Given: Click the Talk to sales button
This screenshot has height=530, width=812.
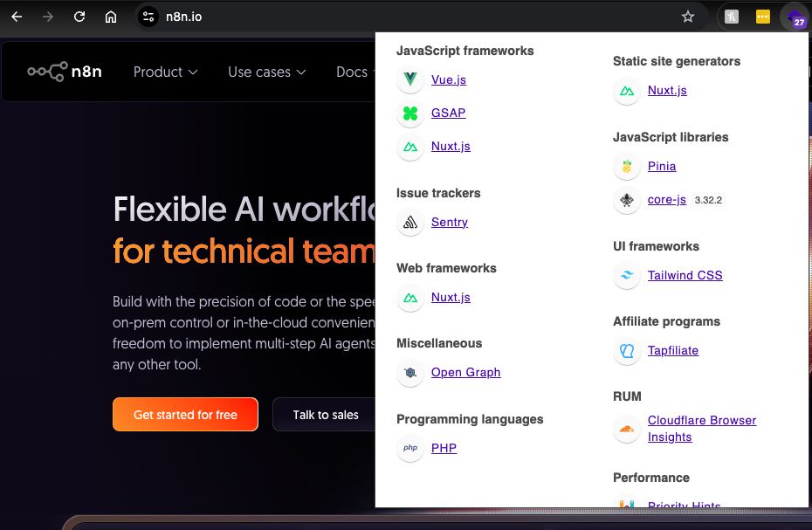Looking at the screenshot, I should tap(324, 415).
